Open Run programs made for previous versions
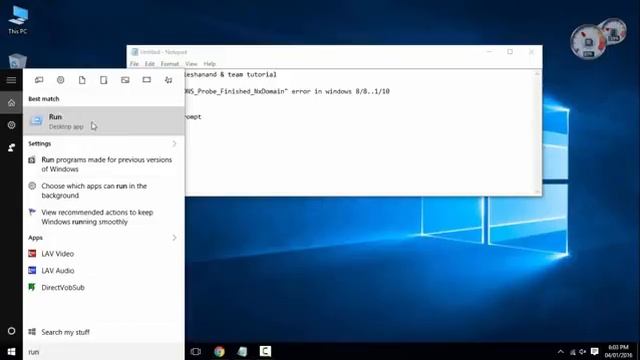The height and width of the screenshot is (360, 640). point(104,164)
